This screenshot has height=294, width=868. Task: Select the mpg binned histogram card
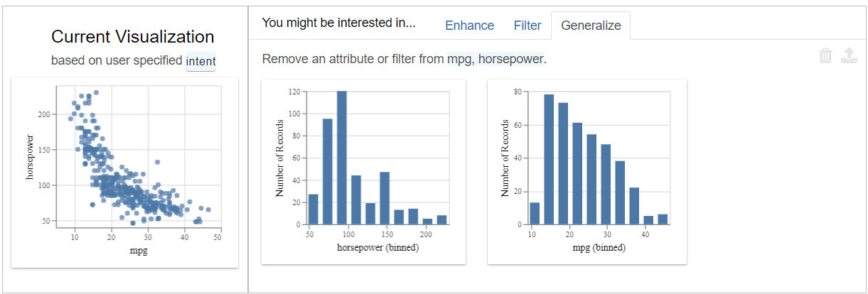[586, 172]
